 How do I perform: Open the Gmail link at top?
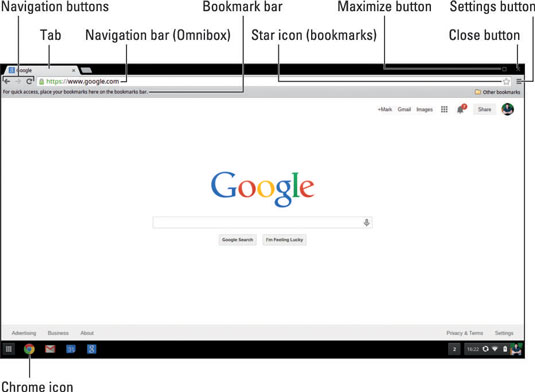(404, 109)
